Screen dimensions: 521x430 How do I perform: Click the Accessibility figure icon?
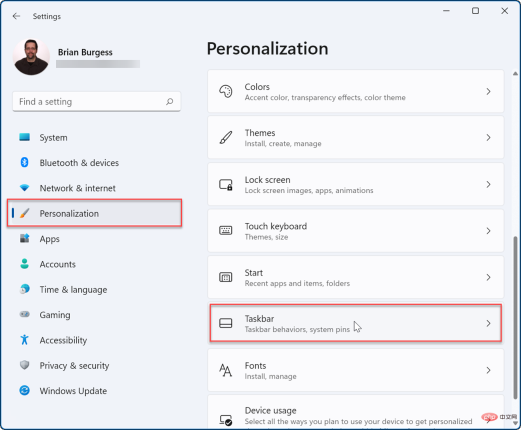(24, 340)
